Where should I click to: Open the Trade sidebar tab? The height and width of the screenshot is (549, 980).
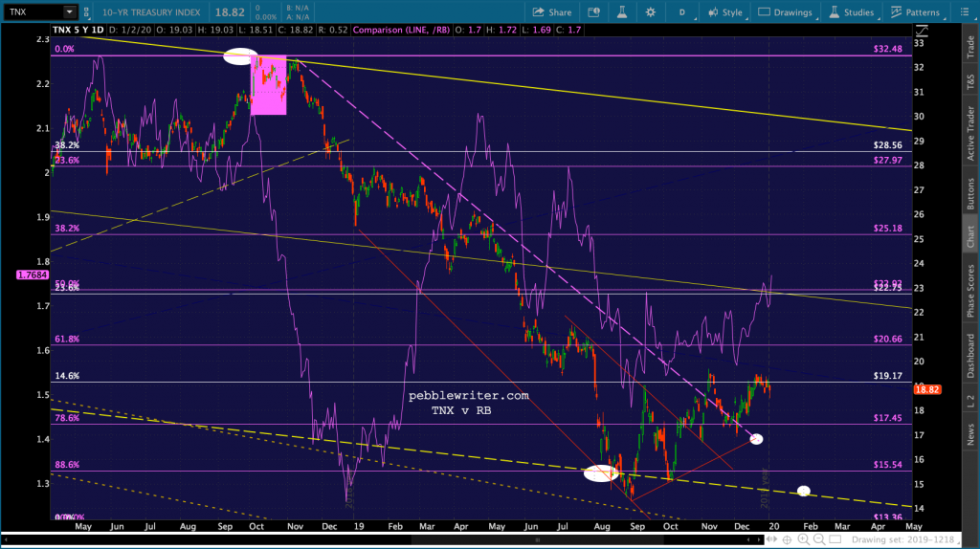point(969,46)
